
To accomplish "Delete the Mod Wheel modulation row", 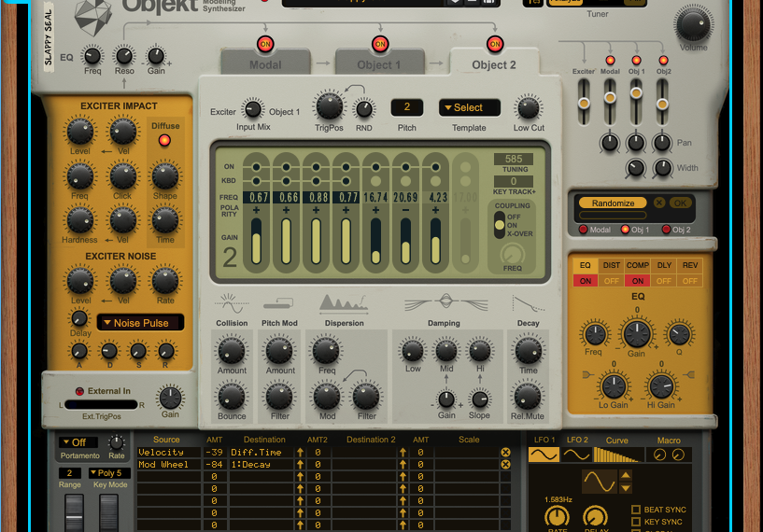I will click(x=505, y=465).
